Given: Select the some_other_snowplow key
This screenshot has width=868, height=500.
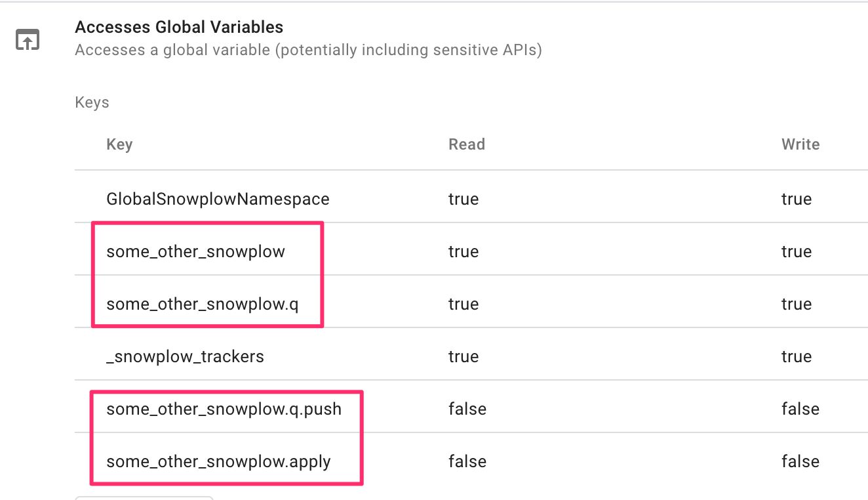Looking at the screenshot, I should point(195,252).
